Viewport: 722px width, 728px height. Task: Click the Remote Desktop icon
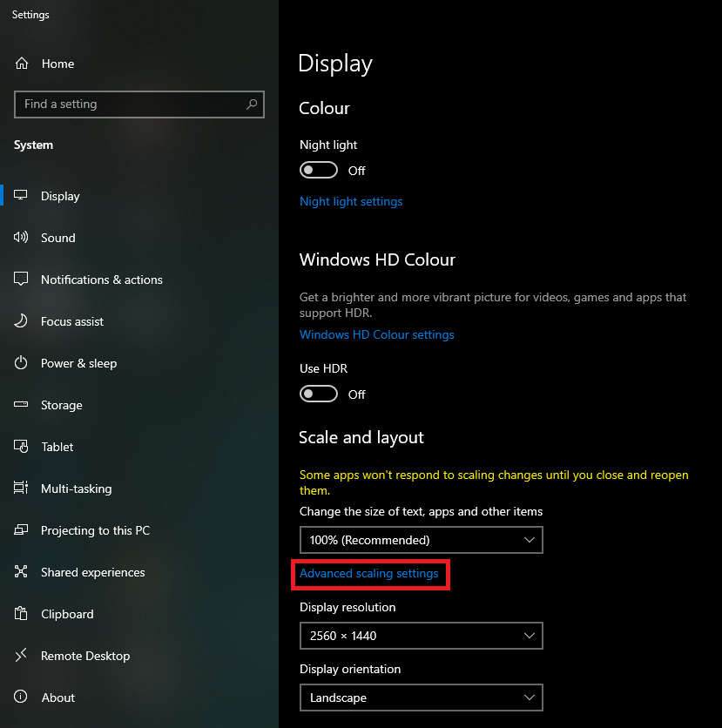20,655
